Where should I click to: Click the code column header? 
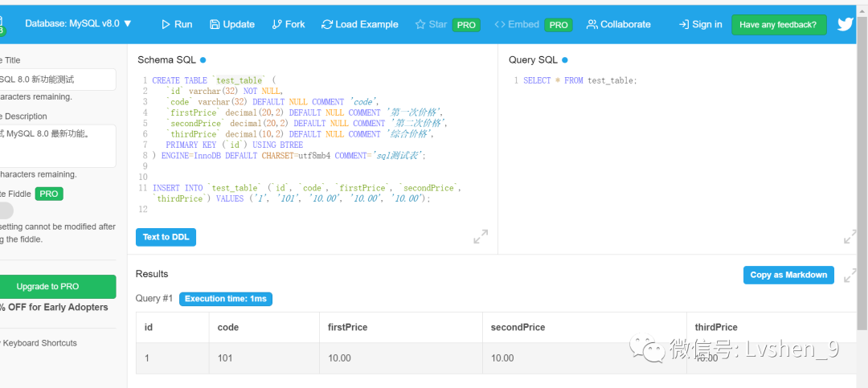[x=228, y=327]
